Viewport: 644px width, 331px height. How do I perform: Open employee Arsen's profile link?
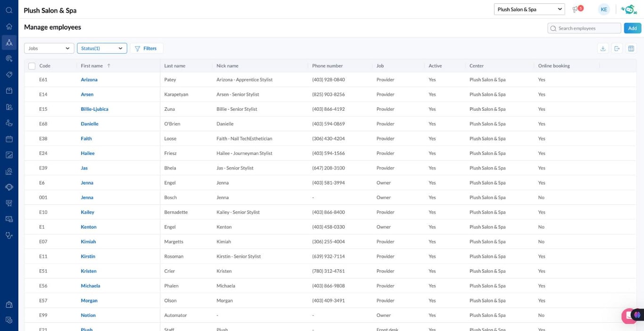(x=87, y=94)
